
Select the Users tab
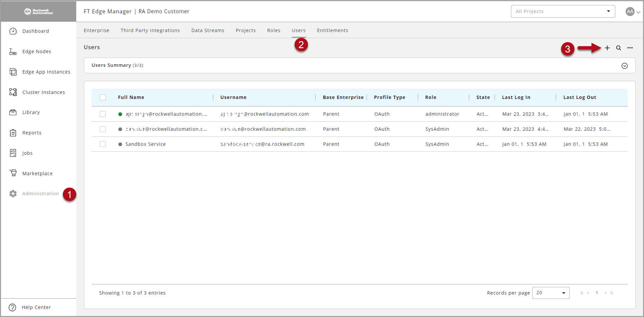click(299, 30)
